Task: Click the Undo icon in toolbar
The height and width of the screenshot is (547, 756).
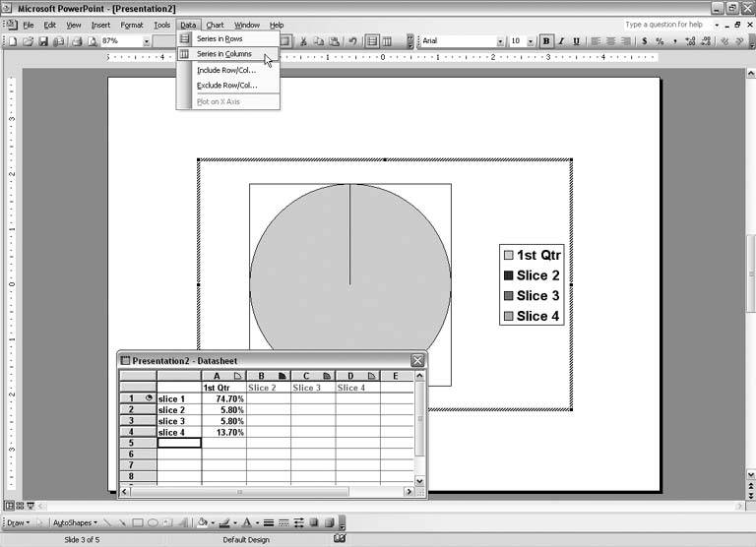Action: (353, 41)
